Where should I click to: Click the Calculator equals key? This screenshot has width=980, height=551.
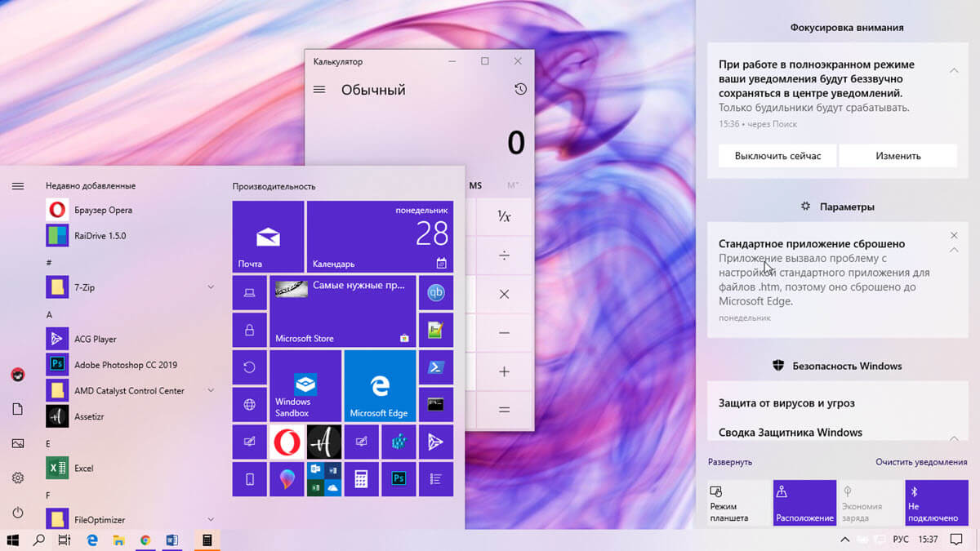(504, 410)
